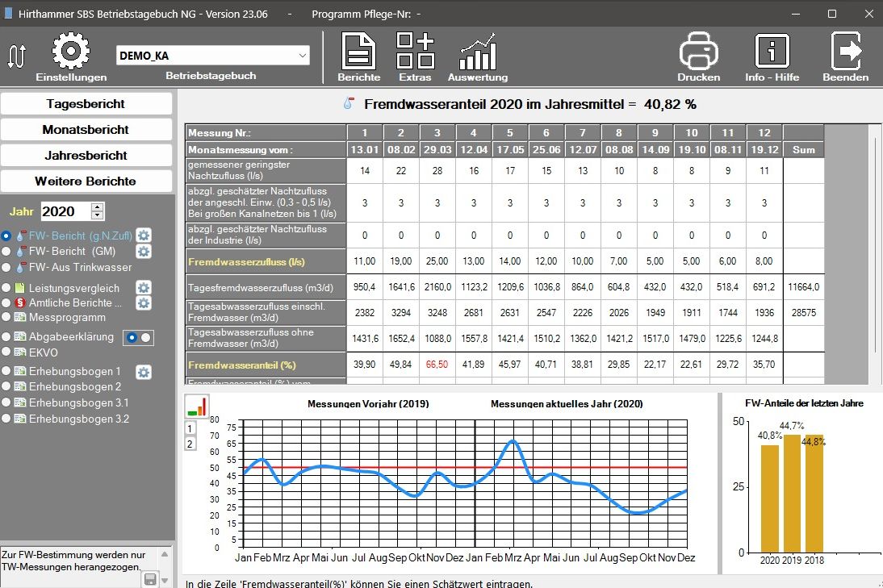Click the Weitere Berichte button
This screenshot has width=883, height=588.
[86, 181]
